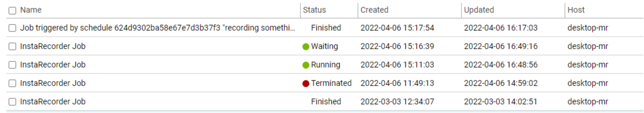Select checkbox for job triggered by schedule
644x113 pixels.
(12, 28)
